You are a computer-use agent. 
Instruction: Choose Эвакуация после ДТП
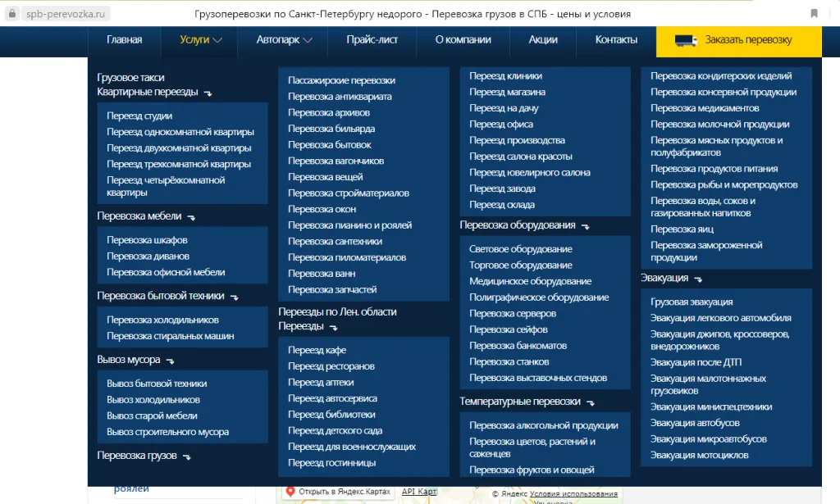click(x=696, y=362)
